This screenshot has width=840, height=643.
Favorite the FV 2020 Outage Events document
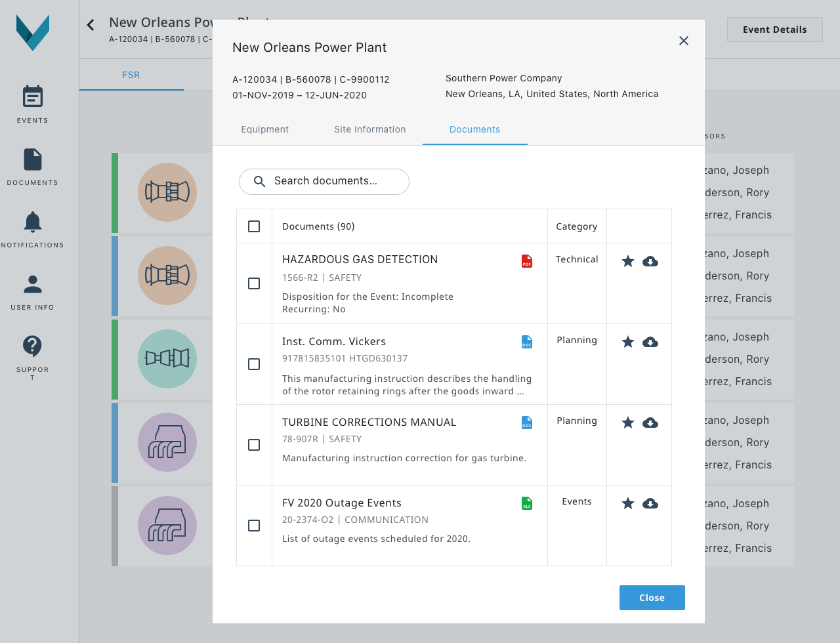pos(628,503)
